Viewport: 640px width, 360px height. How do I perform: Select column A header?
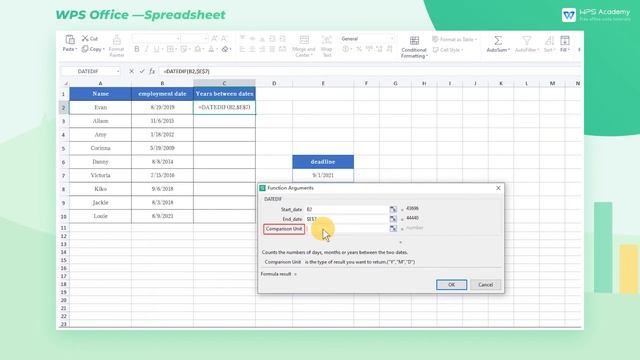pos(100,83)
